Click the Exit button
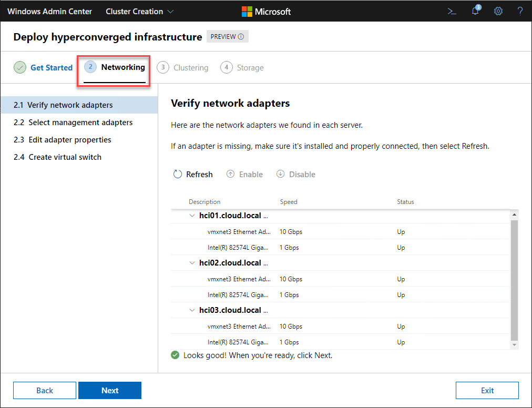Viewport: 532px width, 408px height. click(487, 391)
